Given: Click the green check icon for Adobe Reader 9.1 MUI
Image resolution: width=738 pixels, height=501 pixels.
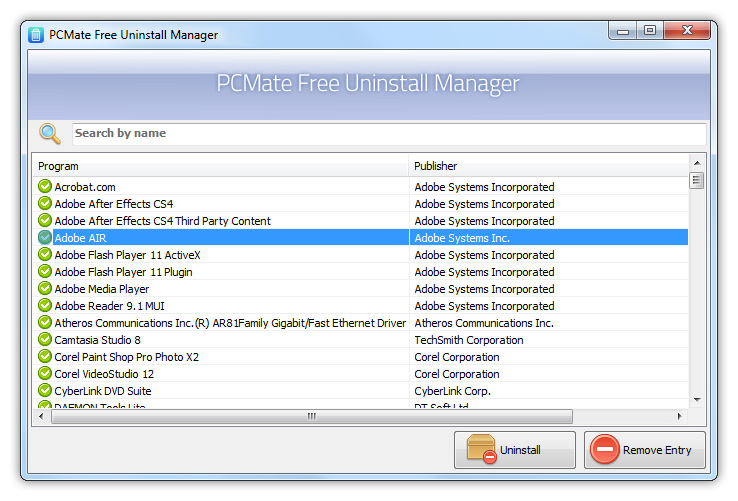Looking at the screenshot, I should point(45,306).
